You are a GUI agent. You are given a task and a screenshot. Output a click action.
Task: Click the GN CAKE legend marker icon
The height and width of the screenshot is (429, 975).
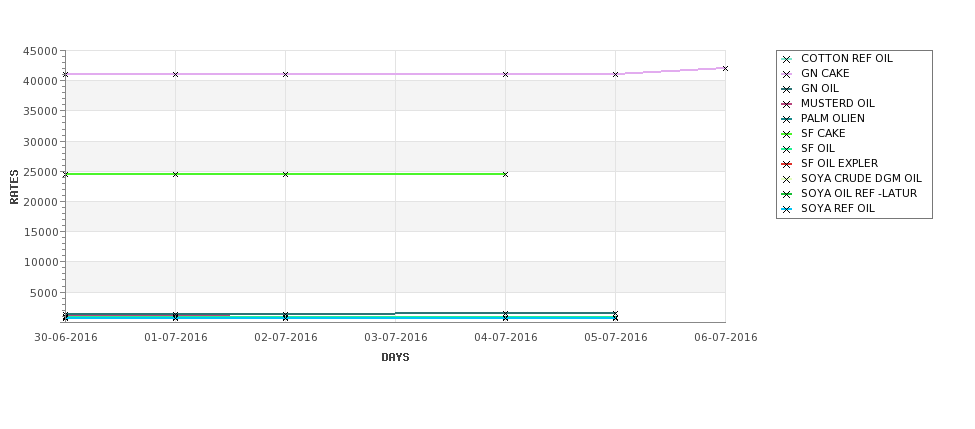787,74
